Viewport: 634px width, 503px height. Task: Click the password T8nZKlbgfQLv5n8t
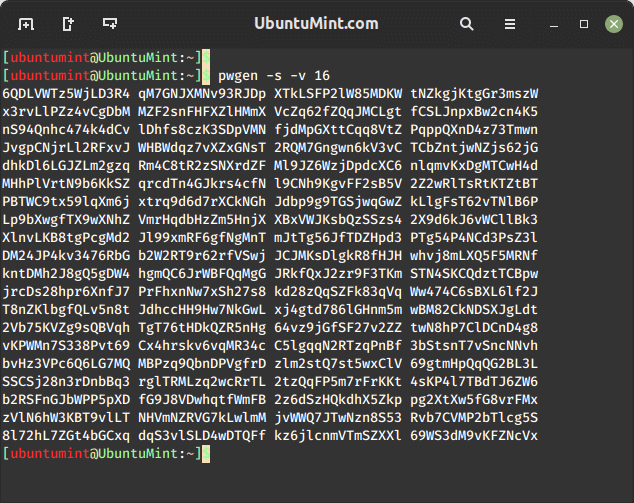[x=66, y=310]
